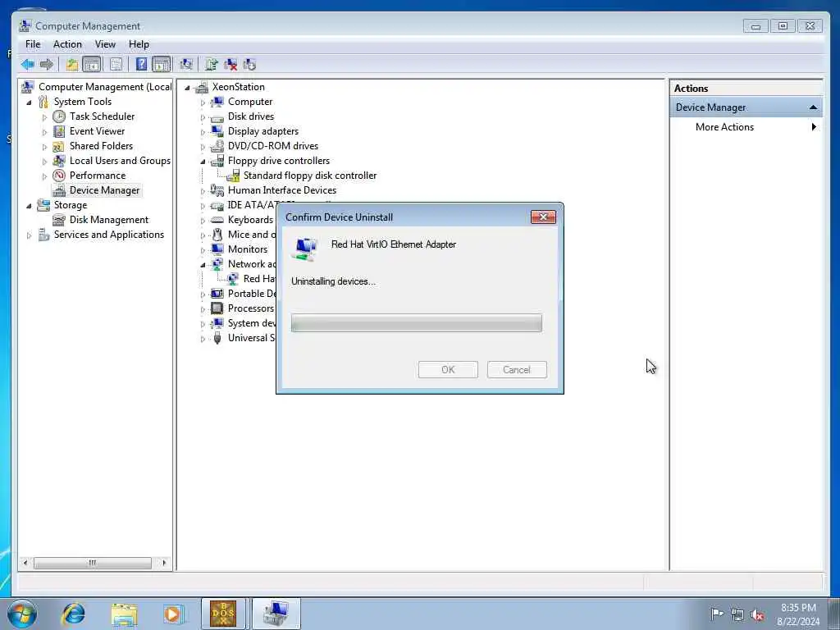The height and width of the screenshot is (630, 840).
Task: Select Device Manager in the console tree
Action: pos(104,190)
